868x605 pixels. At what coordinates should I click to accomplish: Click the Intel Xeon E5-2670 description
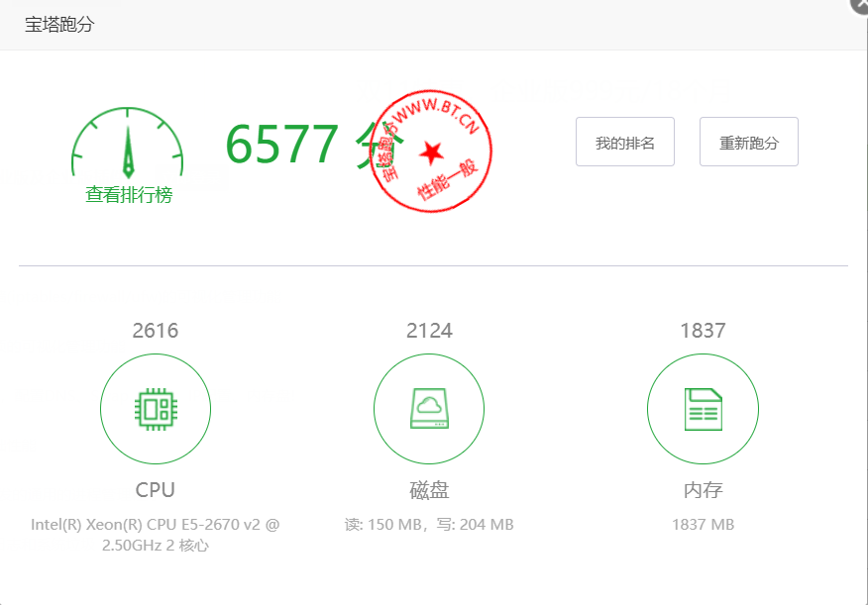click(x=156, y=535)
